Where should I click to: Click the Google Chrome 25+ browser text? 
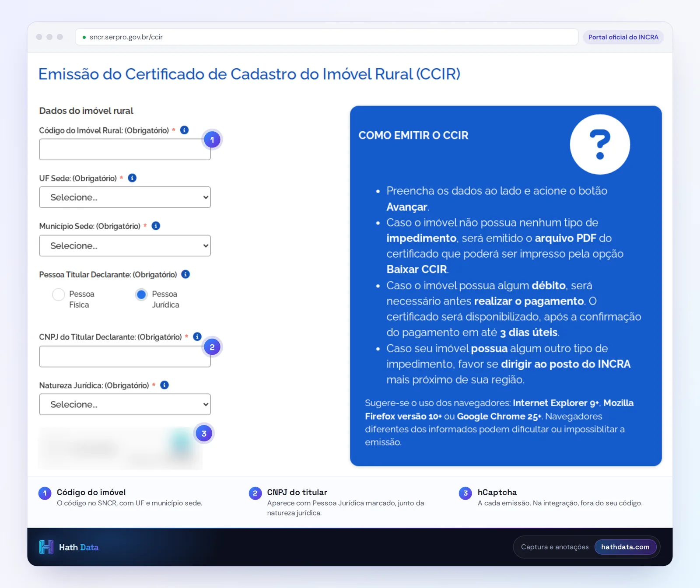499,416
